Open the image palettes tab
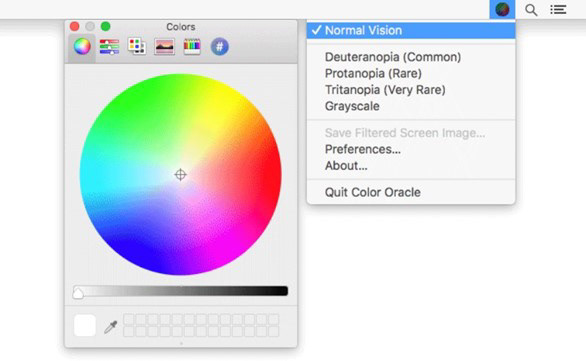The width and height of the screenshot is (586, 361). click(164, 47)
